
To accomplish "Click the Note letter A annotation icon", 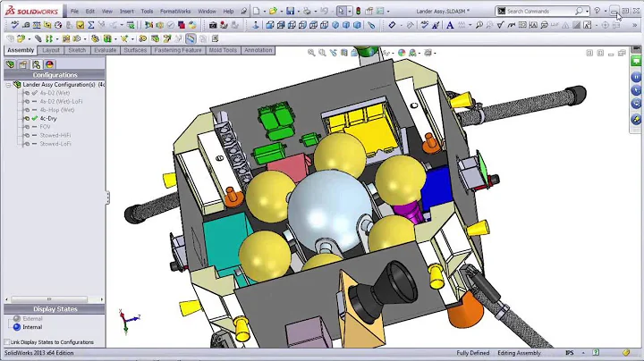I will click(450, 25).
